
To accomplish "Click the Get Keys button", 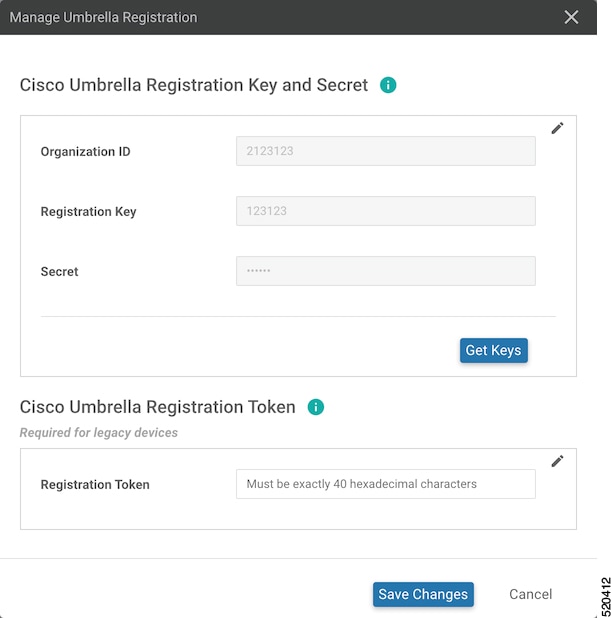I will [x=494, y=350].
